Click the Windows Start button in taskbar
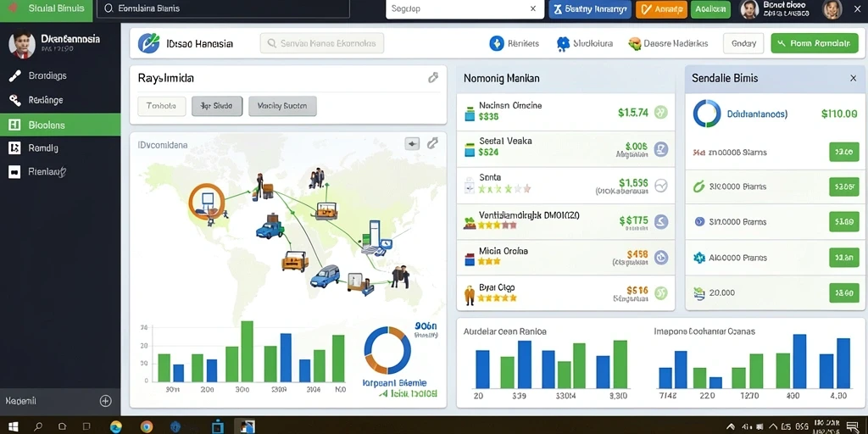 coord(14,427)
